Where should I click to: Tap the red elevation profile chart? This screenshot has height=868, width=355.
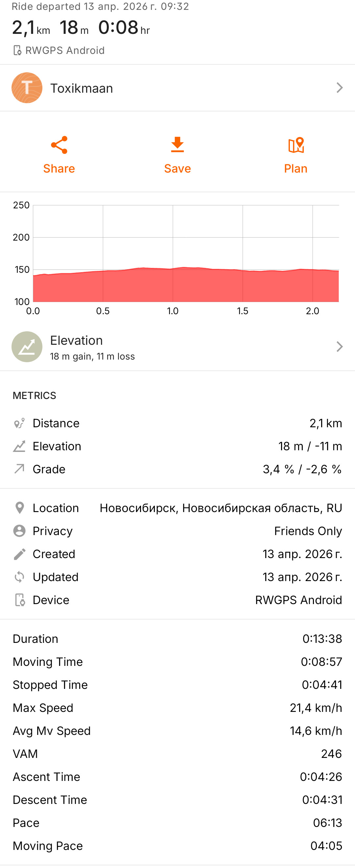click(x=186, y=284)
